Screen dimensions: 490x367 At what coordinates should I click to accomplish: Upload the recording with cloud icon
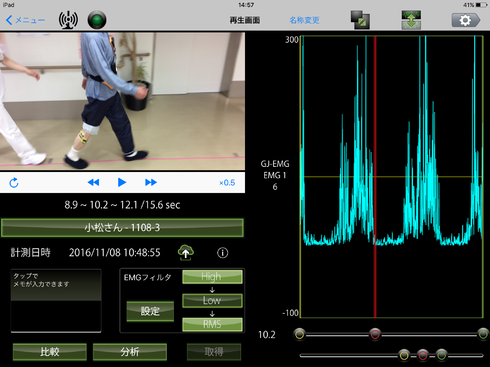pyautogui.click(x=186, y=252)
